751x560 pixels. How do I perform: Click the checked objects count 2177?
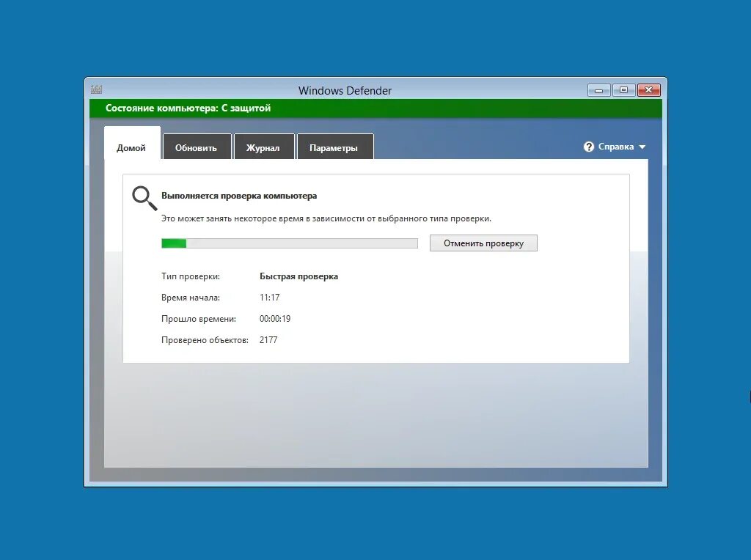[x=268, y=340]
